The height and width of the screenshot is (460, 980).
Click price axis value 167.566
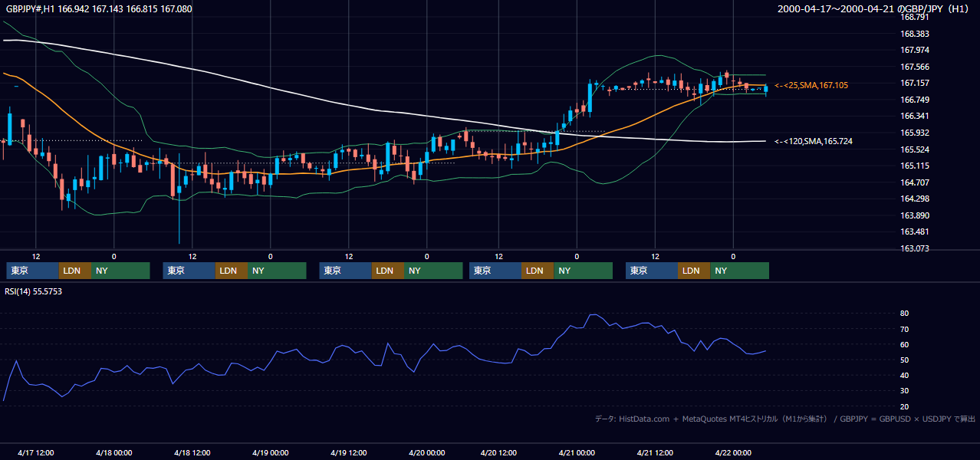click(914, 67)
